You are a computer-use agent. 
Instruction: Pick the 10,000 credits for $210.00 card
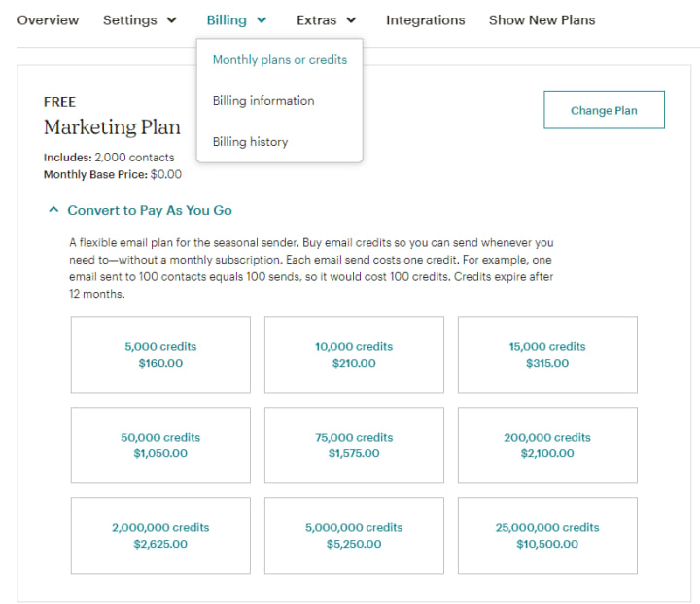(x=354, y=355)
